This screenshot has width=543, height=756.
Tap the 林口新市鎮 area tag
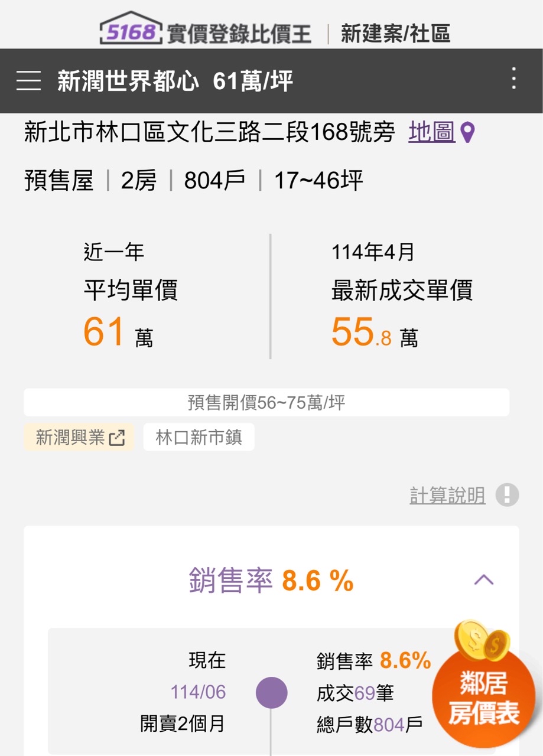coord(199,438)
